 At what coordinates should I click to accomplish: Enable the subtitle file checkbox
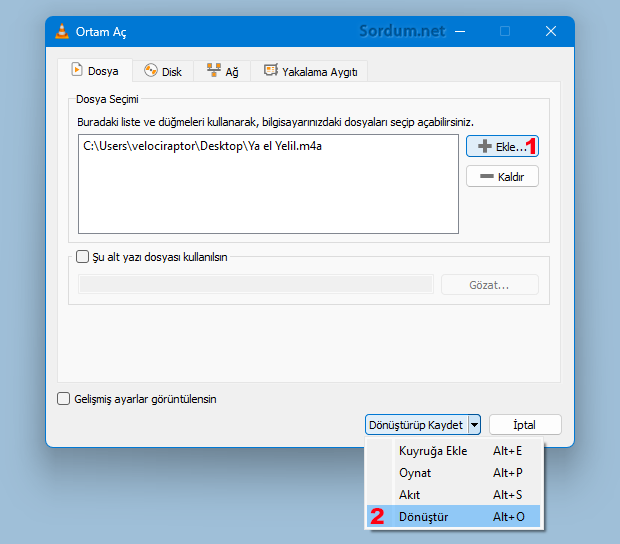pos(84,257)
